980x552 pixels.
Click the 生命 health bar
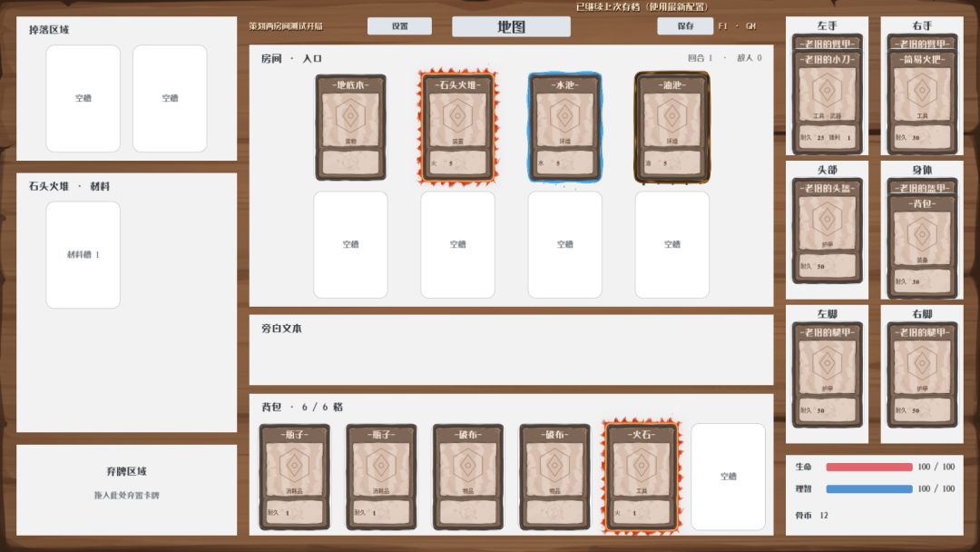868,467
